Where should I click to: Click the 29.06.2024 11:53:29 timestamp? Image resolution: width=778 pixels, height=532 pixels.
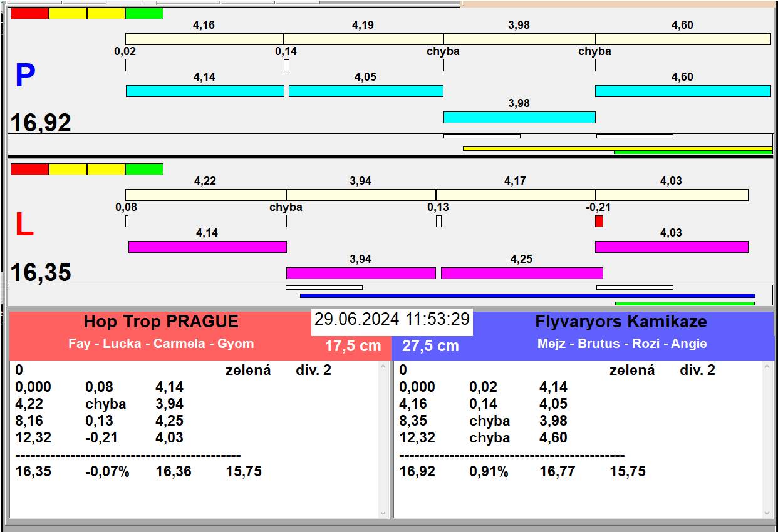click(x=392, y=319)
